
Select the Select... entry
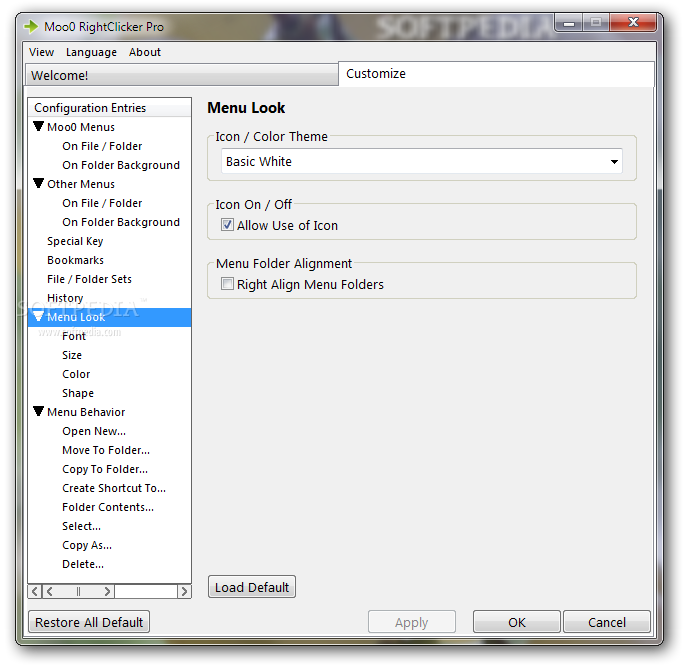point(82,526)
